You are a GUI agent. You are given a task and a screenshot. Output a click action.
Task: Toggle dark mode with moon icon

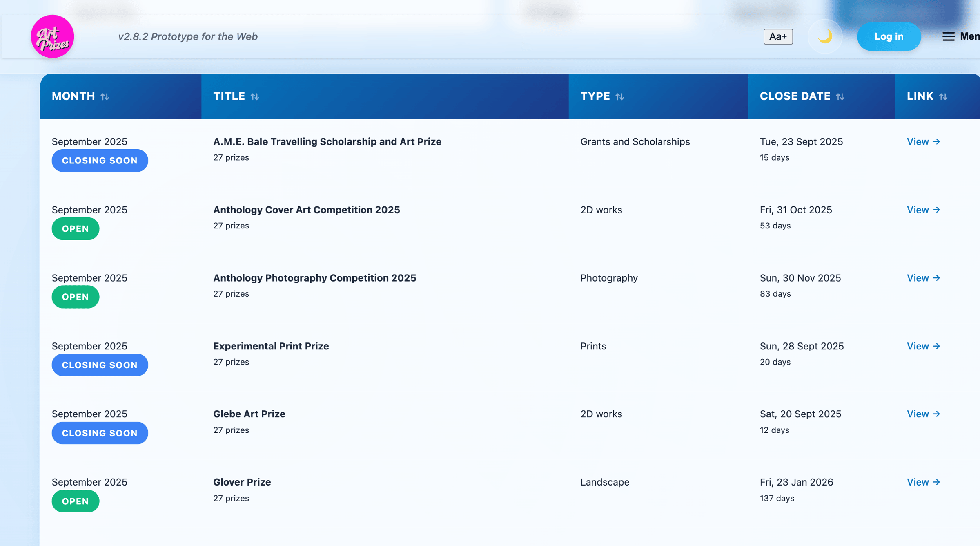(825, 36)
